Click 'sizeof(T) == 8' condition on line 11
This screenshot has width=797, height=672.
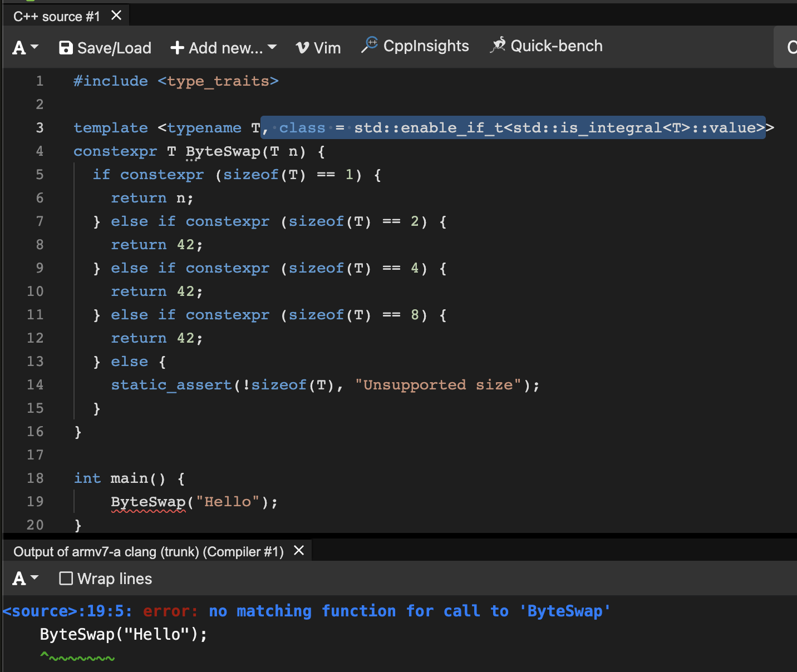coord(353,315)
